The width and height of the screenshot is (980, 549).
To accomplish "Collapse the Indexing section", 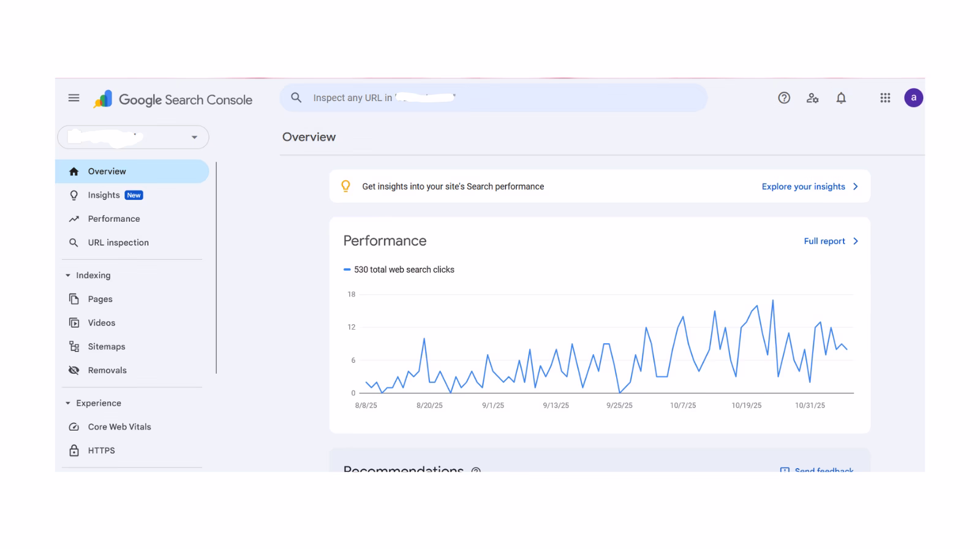I will click(68, 276).
